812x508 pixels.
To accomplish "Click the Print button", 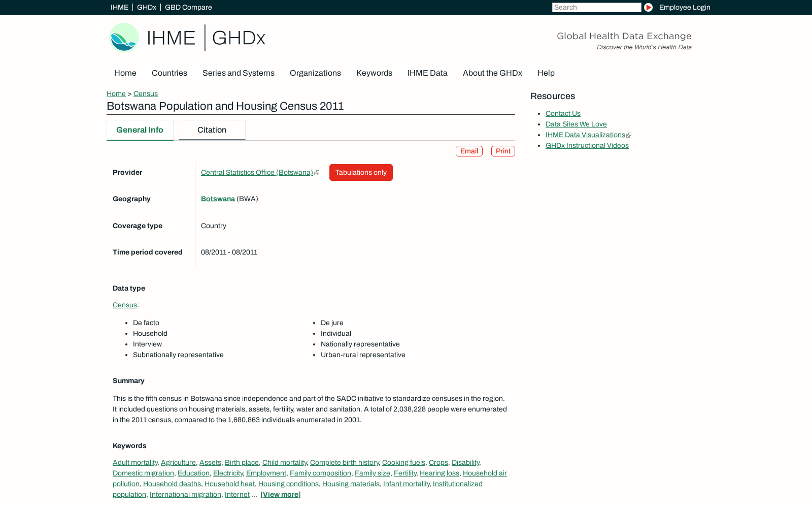I will 503,151.
